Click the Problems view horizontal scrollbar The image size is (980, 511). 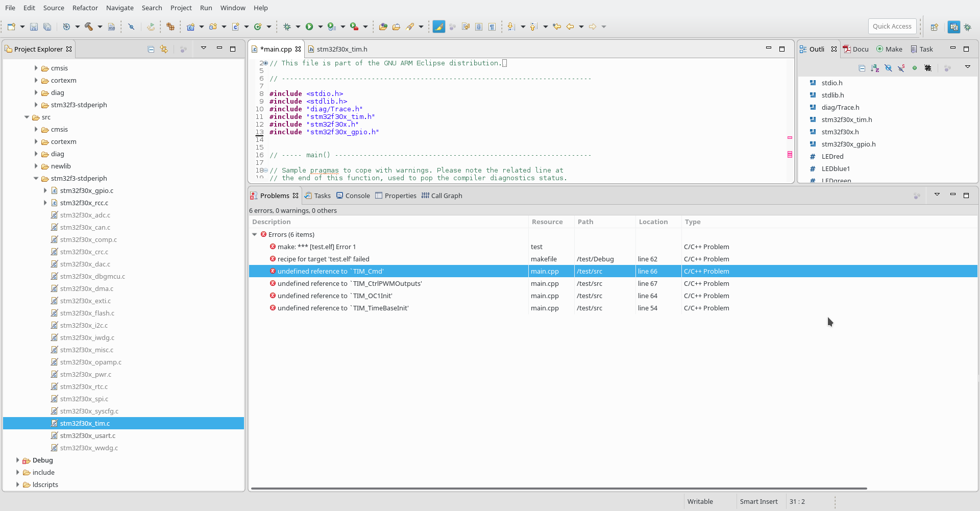559,489
